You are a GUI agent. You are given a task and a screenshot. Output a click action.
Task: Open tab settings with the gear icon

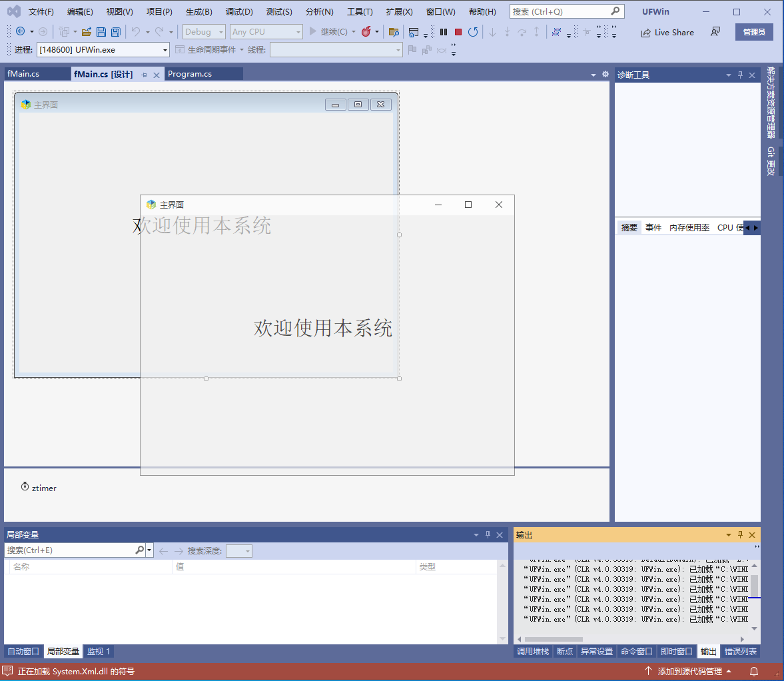click(x=605, y=74)
